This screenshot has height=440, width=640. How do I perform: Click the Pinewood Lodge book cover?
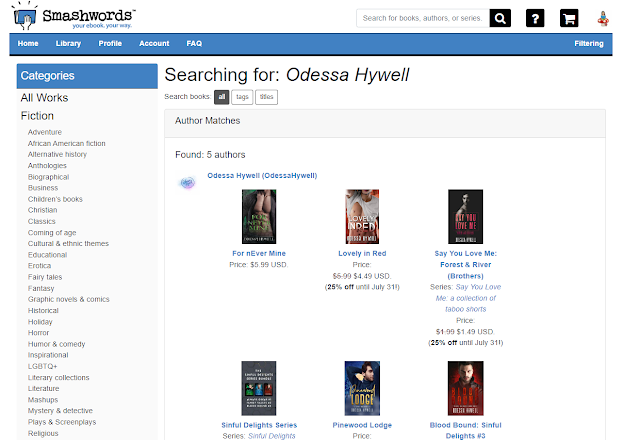coord(362,388)
